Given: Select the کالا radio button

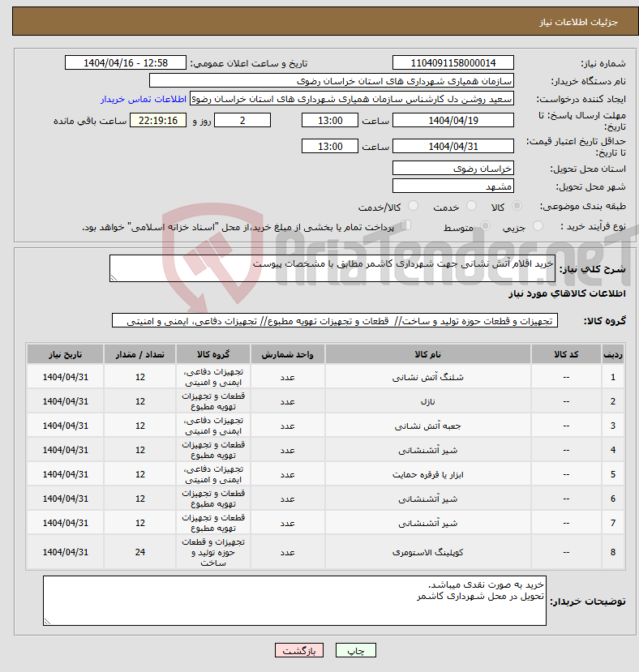Looking at the screenshot, I should pos(517,206).
